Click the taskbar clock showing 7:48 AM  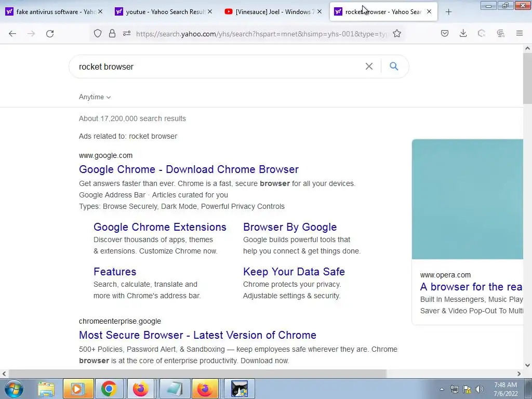(506, 389)
